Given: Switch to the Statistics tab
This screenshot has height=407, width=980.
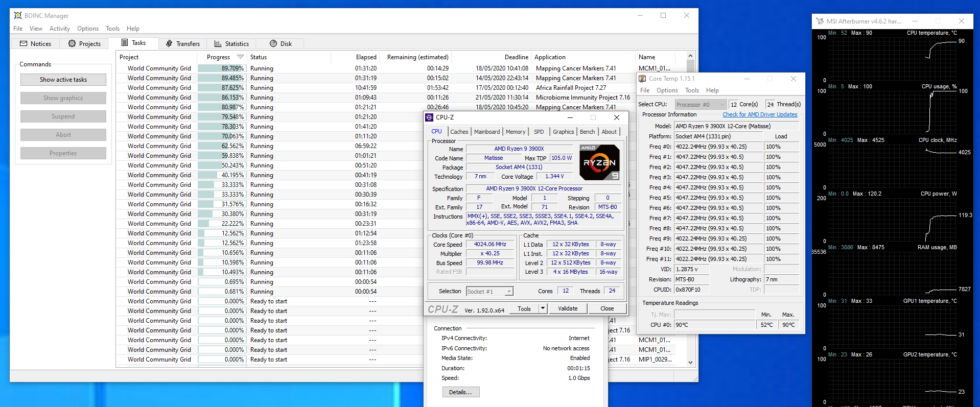Looking at the screenshot, I should tap(231, 44).
